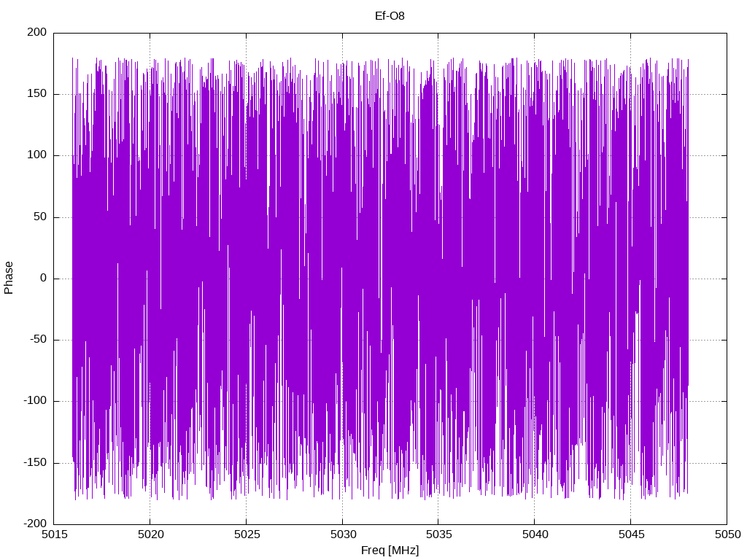Click the Freq [MHz] x-axis label
The height and width of the screenshot is (560, 747).
pyautogui.click(x=390, y=551)
